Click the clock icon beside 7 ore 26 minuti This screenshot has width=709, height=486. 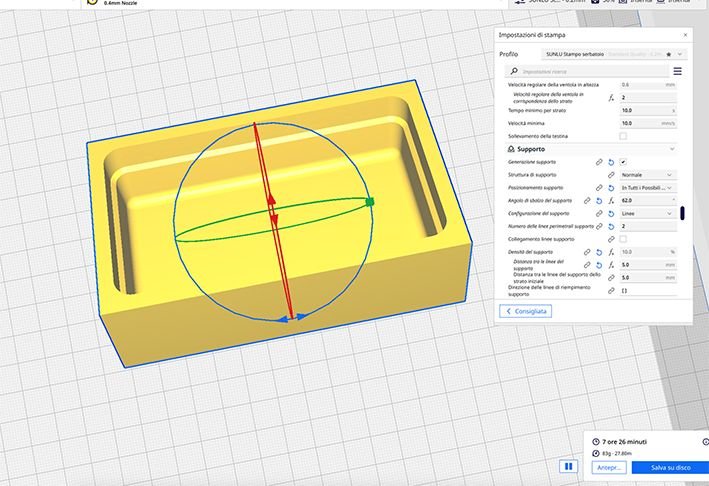coord(596,442)
